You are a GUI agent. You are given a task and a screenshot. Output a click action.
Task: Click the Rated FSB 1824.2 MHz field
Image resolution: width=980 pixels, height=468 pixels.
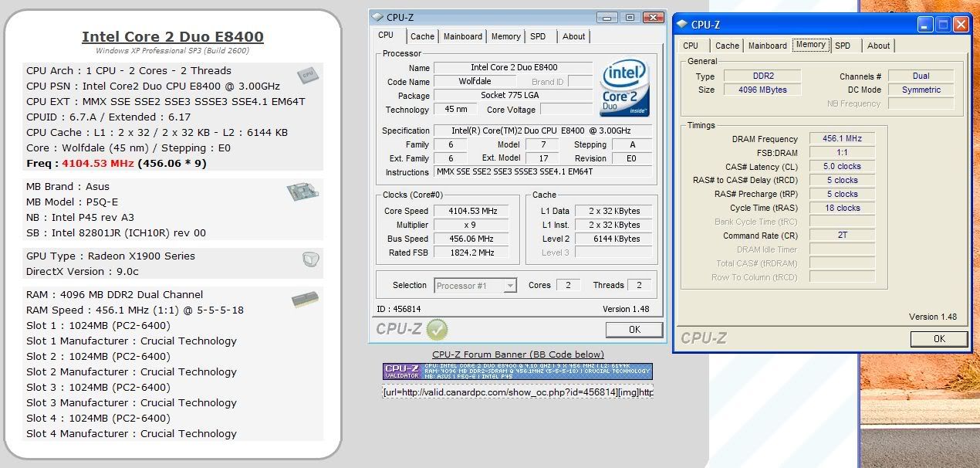[x=471, y=253]
